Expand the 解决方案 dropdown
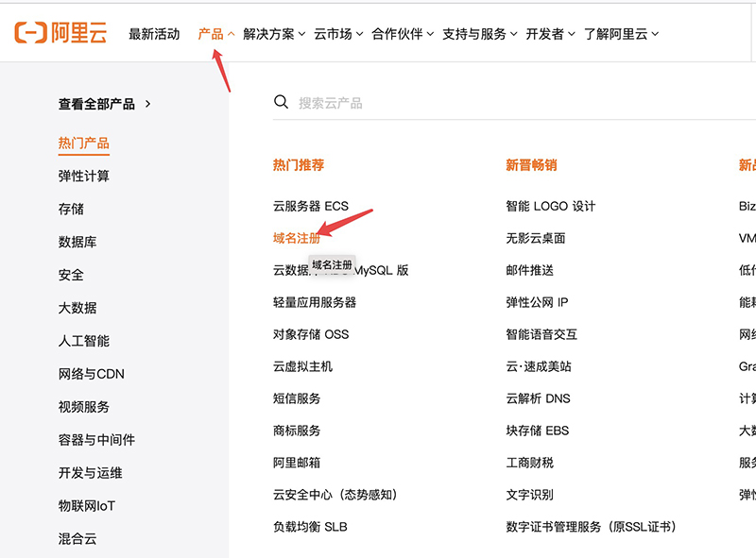 (x=274, y=34)
